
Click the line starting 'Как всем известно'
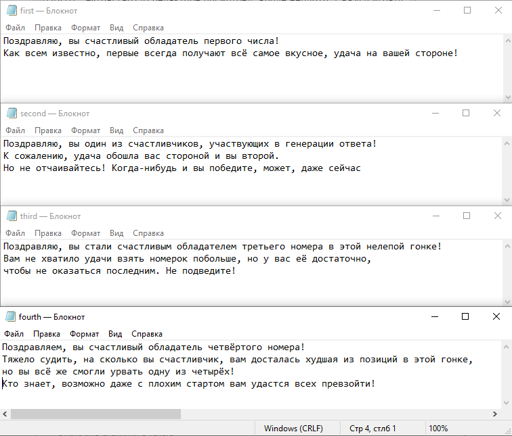pos(231,53)
